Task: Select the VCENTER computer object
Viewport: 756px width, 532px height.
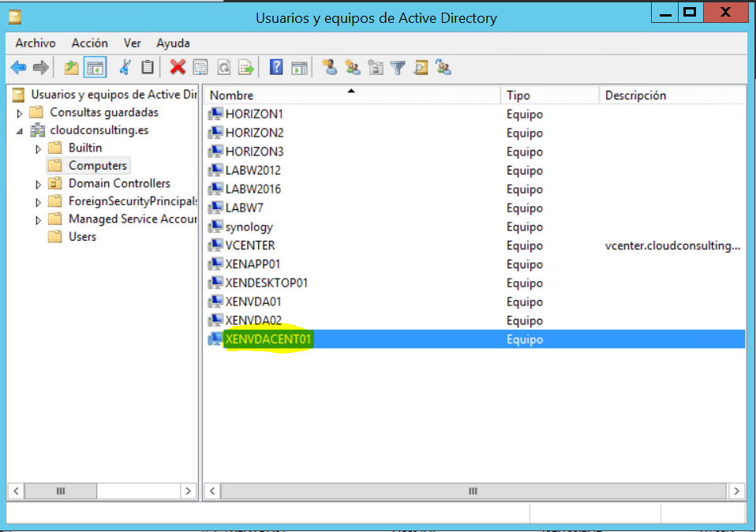Action: pos(249,245)
